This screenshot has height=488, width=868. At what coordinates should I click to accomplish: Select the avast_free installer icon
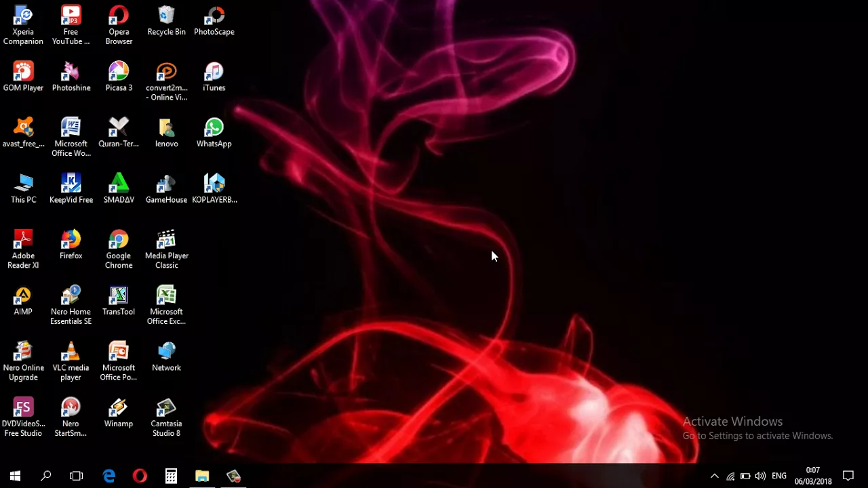click(x=23, y=134)
